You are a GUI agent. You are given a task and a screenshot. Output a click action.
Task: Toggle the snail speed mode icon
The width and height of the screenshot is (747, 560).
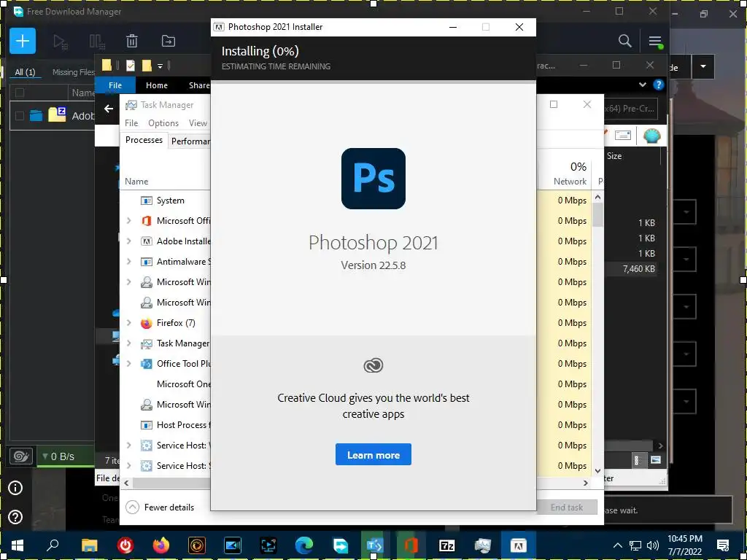click(21, 456)
